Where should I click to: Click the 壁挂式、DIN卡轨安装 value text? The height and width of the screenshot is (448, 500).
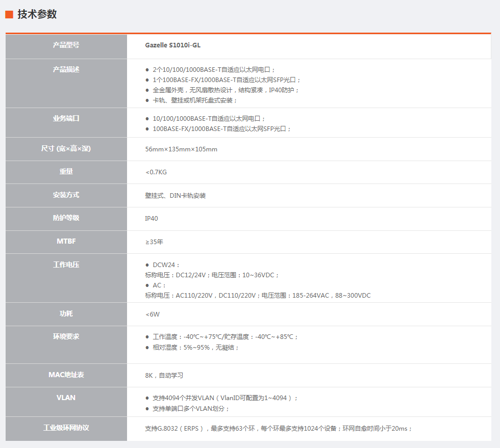[x=176, y=196]
